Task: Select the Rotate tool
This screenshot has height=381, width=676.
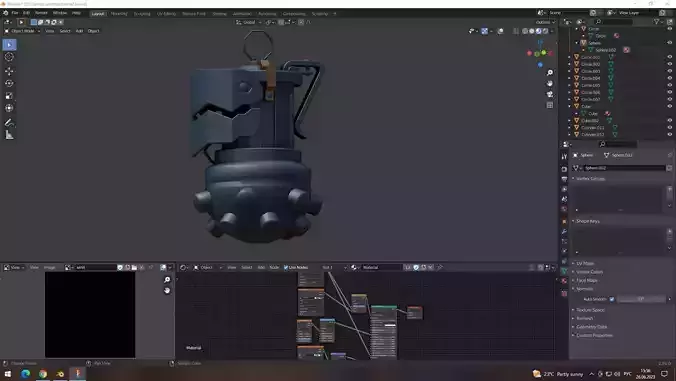Action: click(9, 83)
